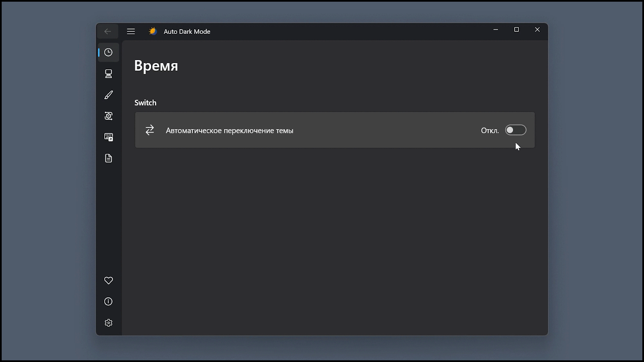
Task: Maximize the Auto Dark Mode window
Action: (517, 30)
